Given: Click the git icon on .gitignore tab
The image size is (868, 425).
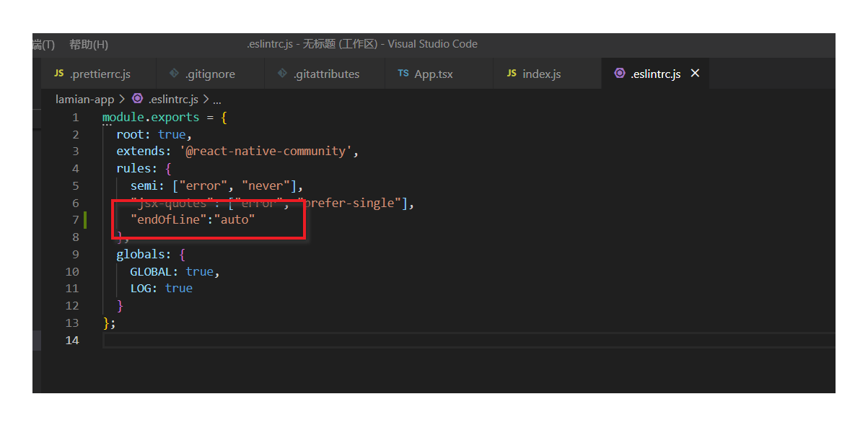Looking at the screenshot, I should click(x=174, y=74).
